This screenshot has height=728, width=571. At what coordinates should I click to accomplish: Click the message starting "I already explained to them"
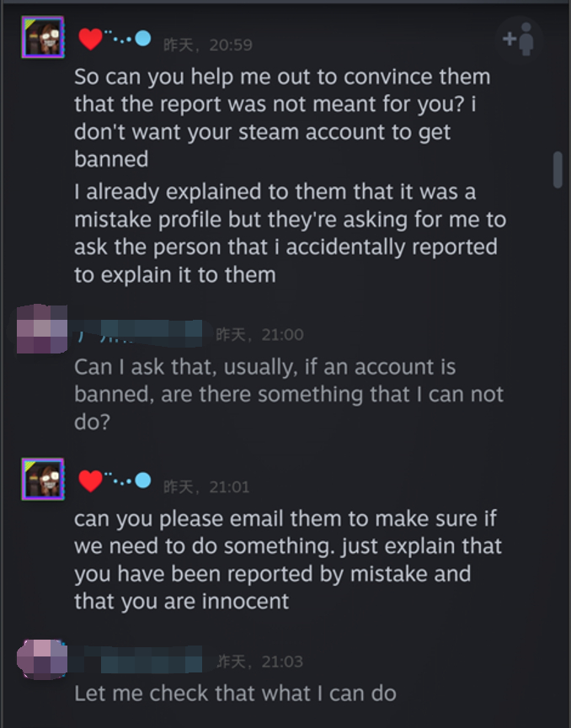pyautogui.click(x=286, y=233)
